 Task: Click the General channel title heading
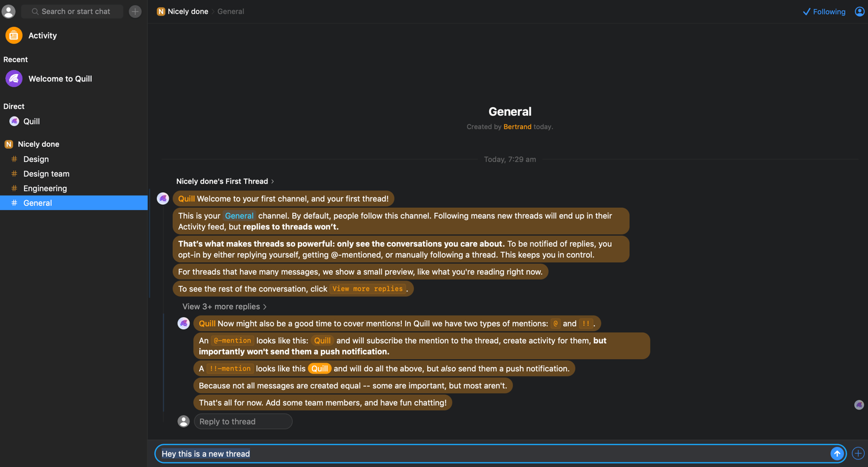tap(510, 112)
